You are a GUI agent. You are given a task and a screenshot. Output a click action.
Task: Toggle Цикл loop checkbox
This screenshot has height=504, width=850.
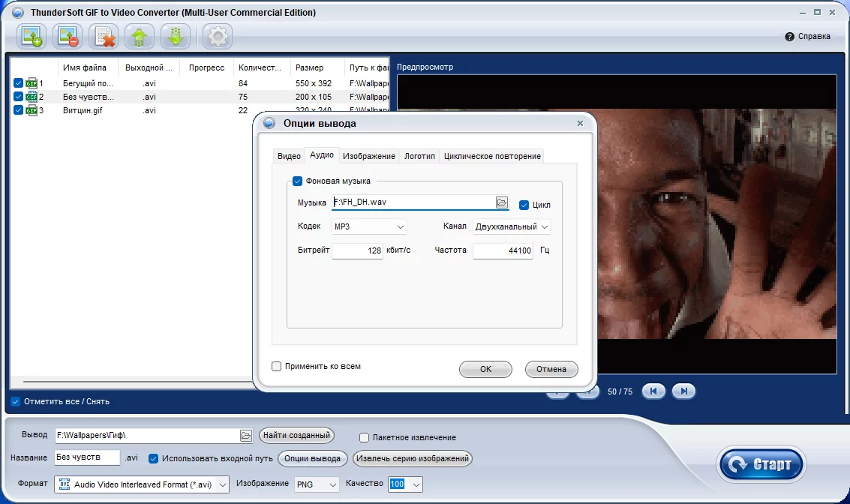click(524, 205)
